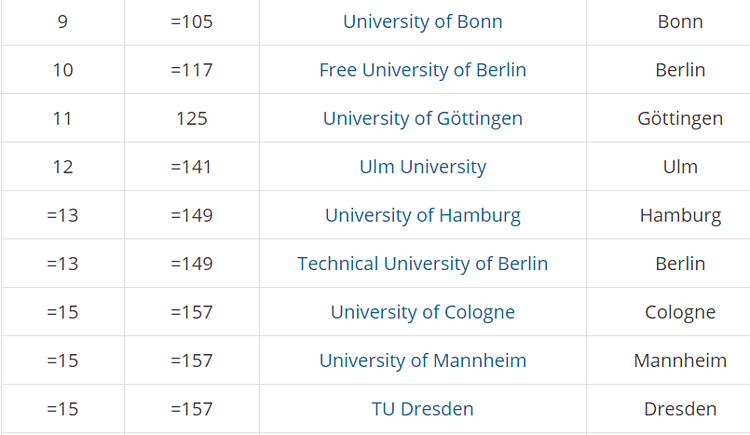Visit the University of Hamburg link
Screen dimensions: 750x435
(x=422, y=215)
